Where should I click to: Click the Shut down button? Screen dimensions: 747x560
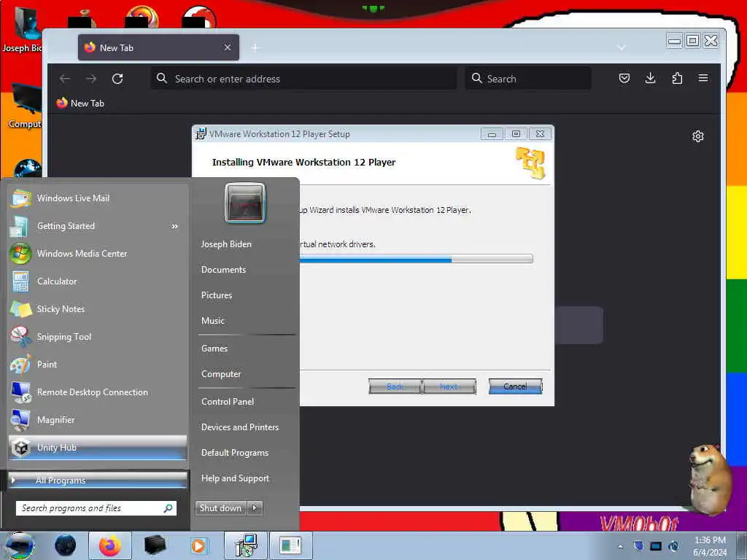220,508
